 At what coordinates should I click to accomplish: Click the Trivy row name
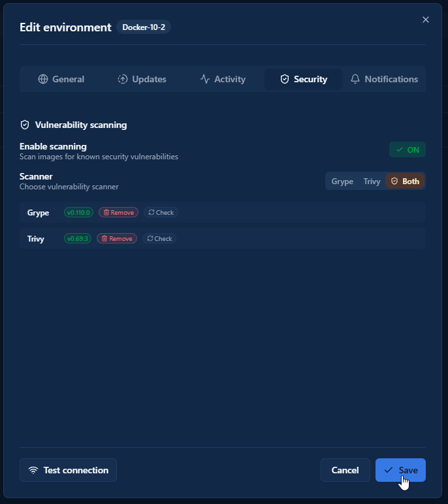36,239
